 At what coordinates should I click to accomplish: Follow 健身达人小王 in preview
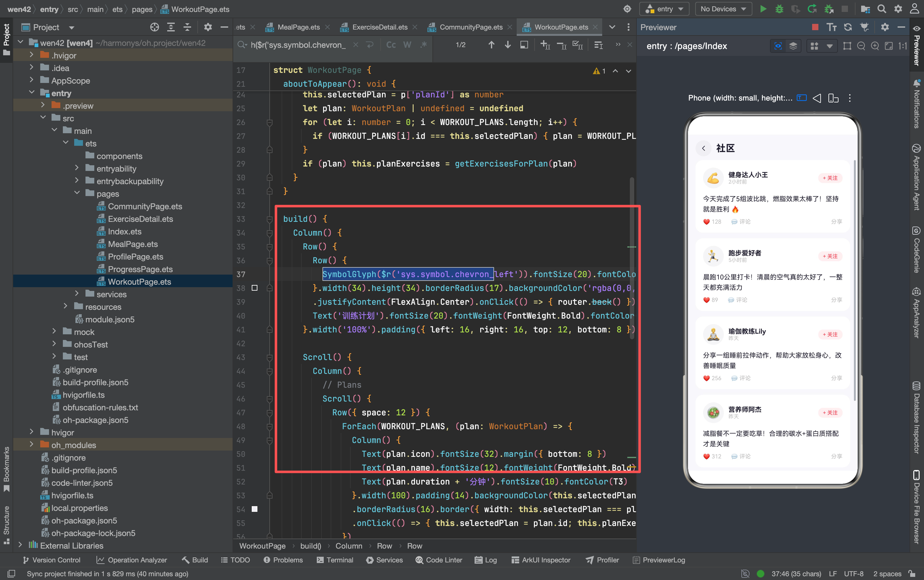click(x=830, y=178)
